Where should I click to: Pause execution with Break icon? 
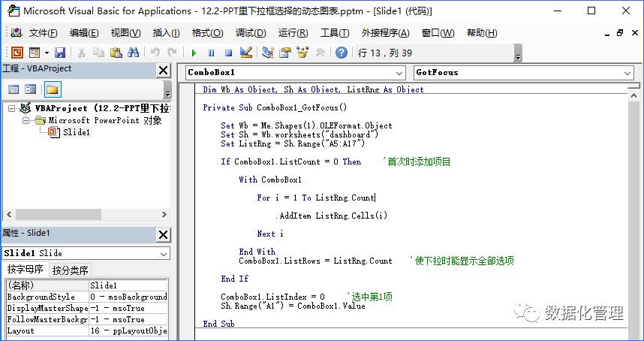[211, 53]
